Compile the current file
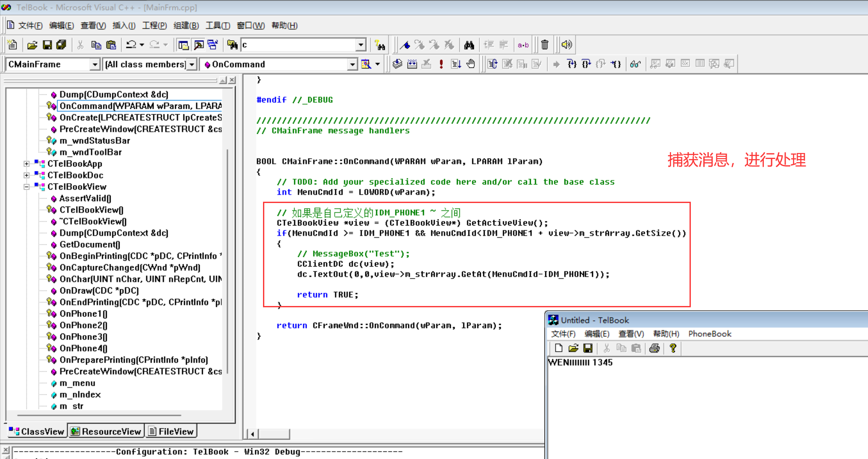 coord(397,64)
